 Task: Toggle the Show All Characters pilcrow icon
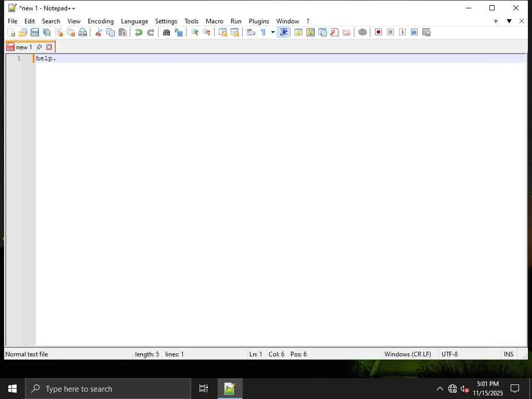[x=263, y=33]
